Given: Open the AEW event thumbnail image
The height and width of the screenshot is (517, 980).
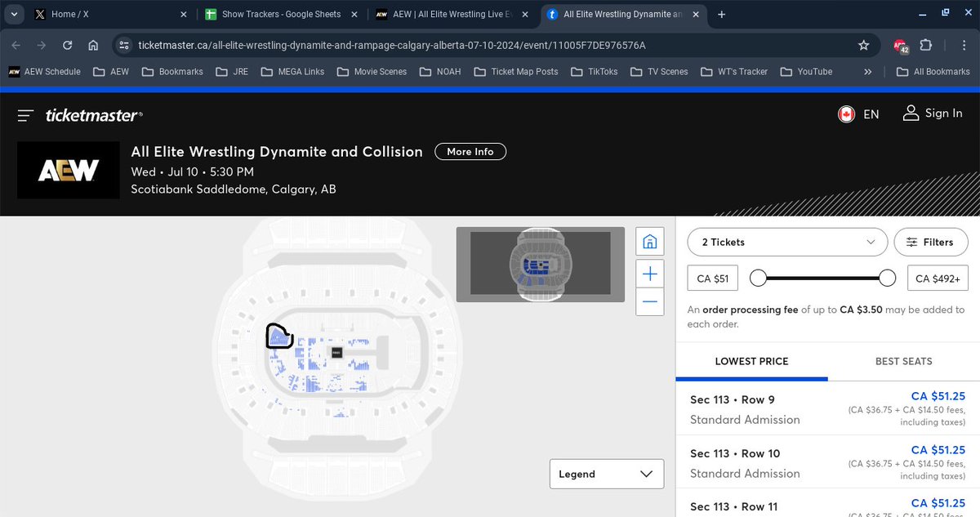Looking at the screenshot, I should click(69, 170).
